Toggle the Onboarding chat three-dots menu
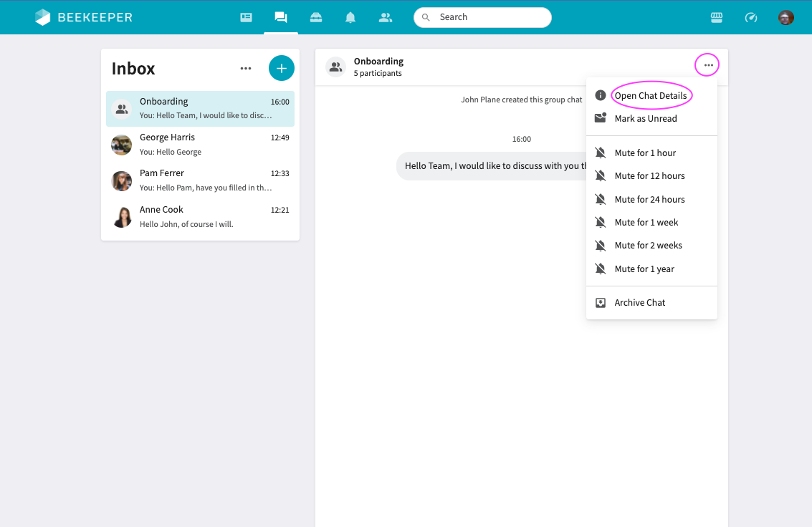Screen dimensions: 812x527 pyautogui.click(x=708, y=65)
